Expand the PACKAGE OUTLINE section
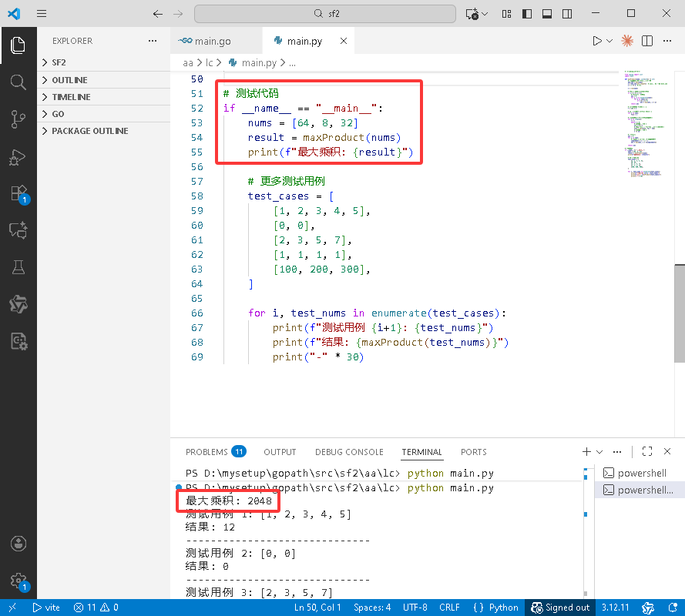This screenshot has height=616, width=685. click(x=103, y=131)
